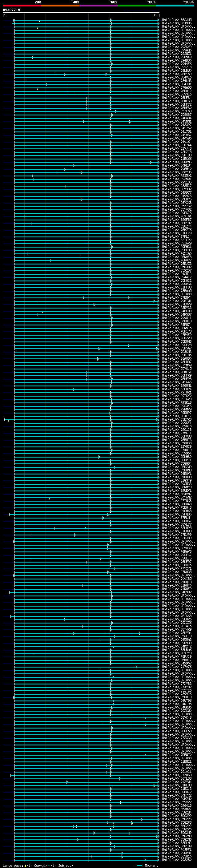Open the UniRef100_A9PHG1 hit
The image size is (197, 868).
point(177,247)
